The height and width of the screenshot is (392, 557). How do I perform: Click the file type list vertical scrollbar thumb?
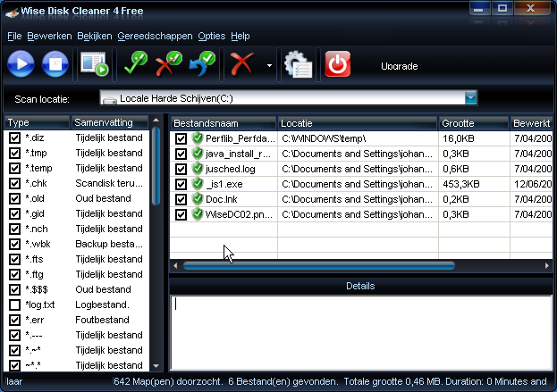tap(156, 166)
